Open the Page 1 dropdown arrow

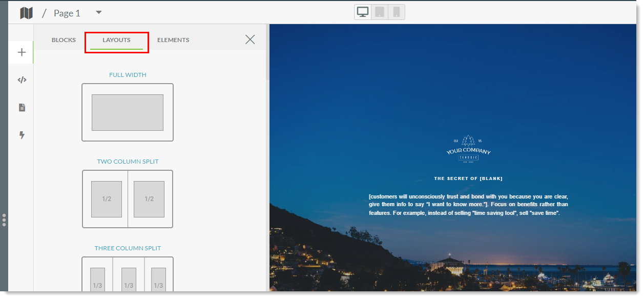(99, 12)
